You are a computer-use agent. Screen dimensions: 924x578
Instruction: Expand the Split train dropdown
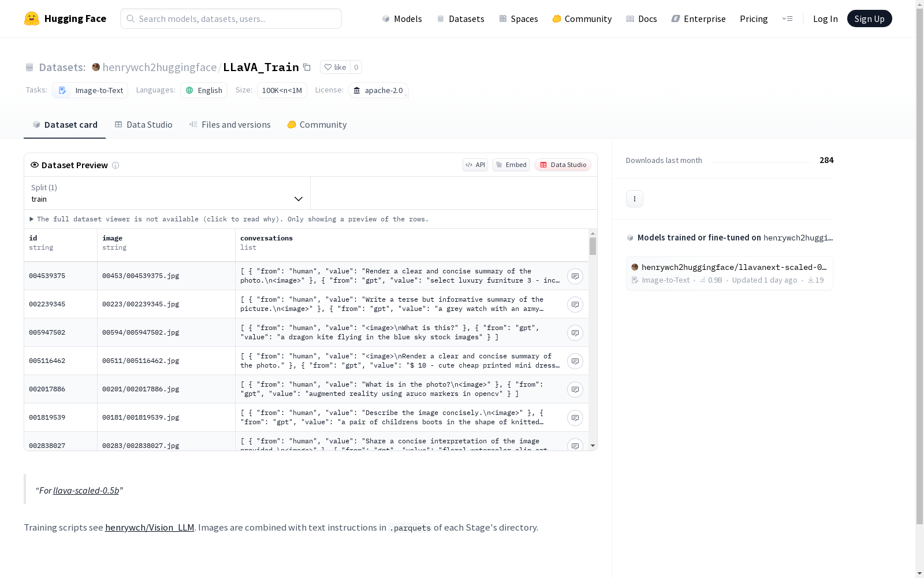pyautogui.click(x=167, y=193)
